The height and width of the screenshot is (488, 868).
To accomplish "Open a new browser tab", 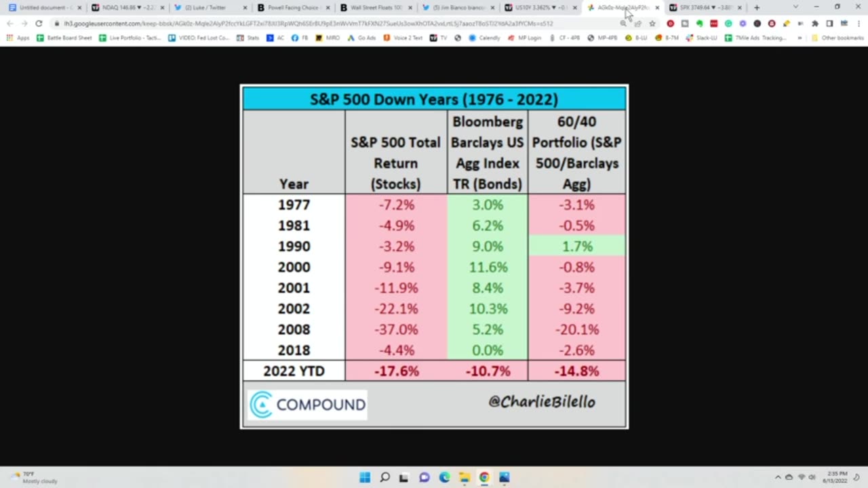I will click(x=757, y=7).
